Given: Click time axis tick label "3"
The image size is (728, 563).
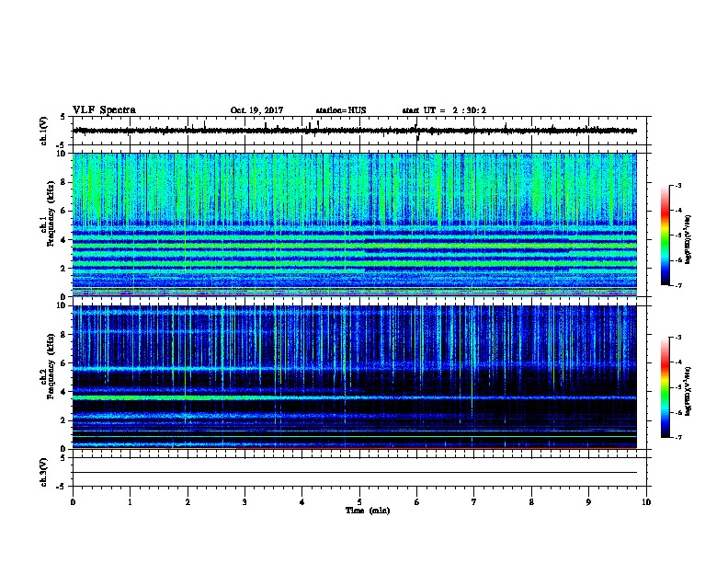Looking at the screenshot, I should [245, 501].
